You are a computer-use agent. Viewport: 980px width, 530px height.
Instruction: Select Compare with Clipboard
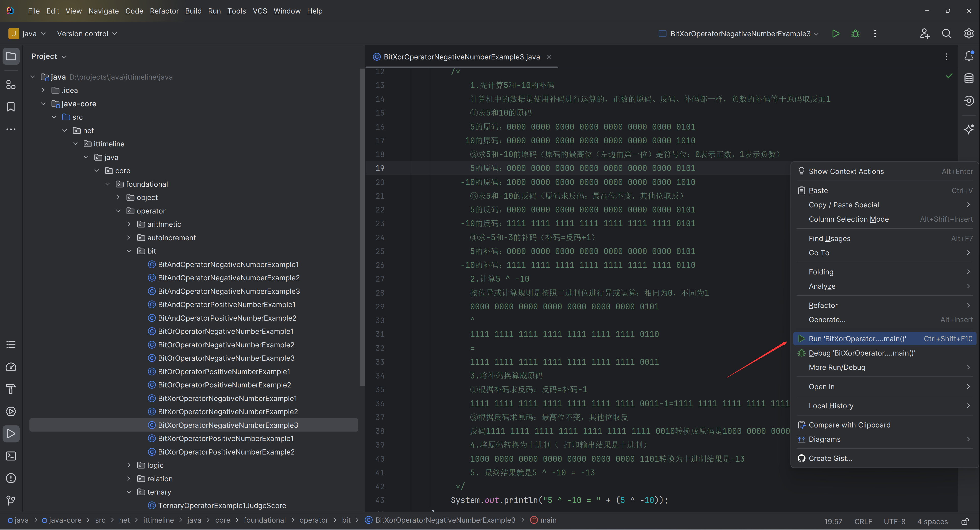pyautogui.click(x=885, y=425)
